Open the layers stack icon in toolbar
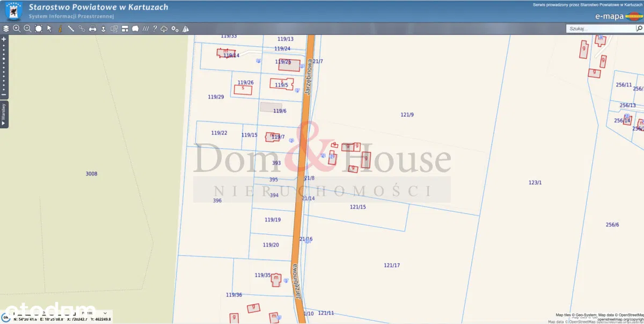This screenshot has width=644, height=324. coord(6,28)
